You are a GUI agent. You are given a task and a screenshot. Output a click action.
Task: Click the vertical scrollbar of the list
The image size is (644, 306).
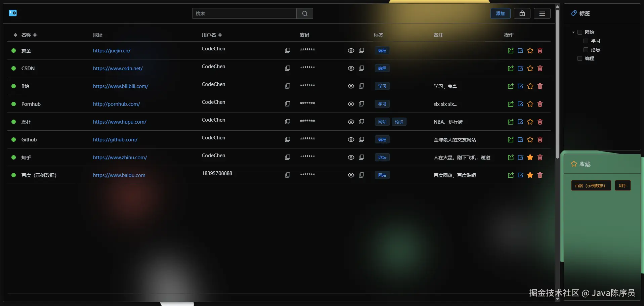pyautogui.click(x=558, y=84)
